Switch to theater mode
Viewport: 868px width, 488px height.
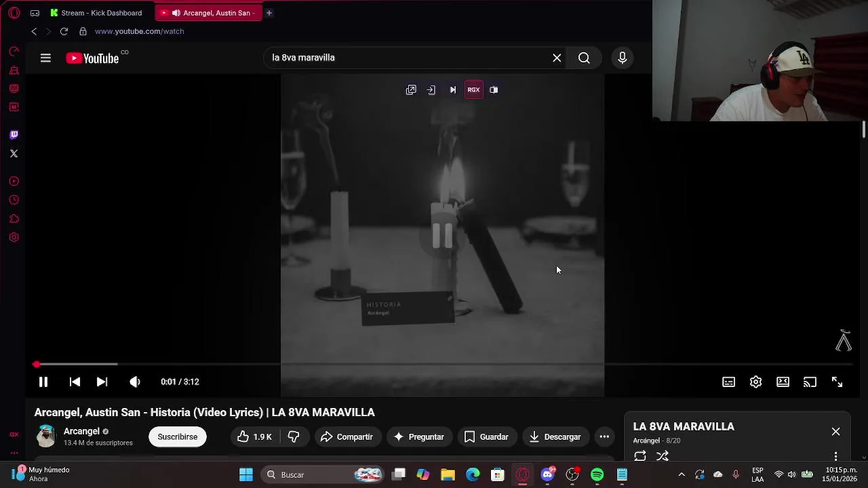point(783,382)
